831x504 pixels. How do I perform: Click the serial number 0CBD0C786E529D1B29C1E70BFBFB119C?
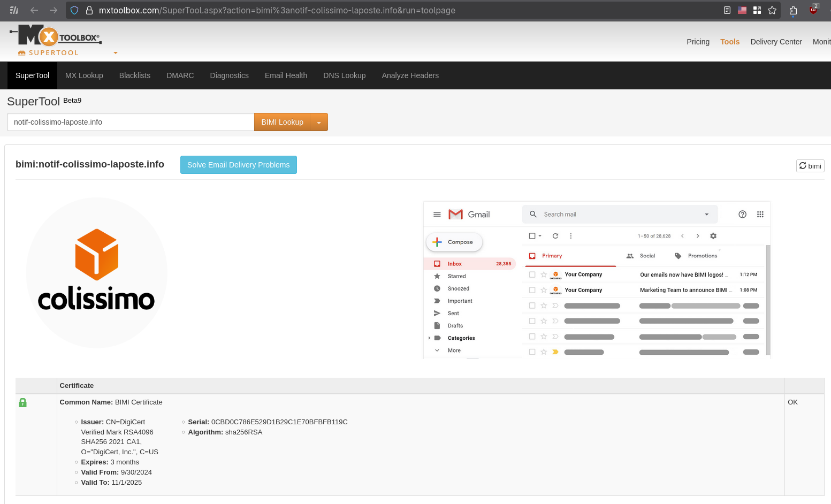tap(279, 422)
